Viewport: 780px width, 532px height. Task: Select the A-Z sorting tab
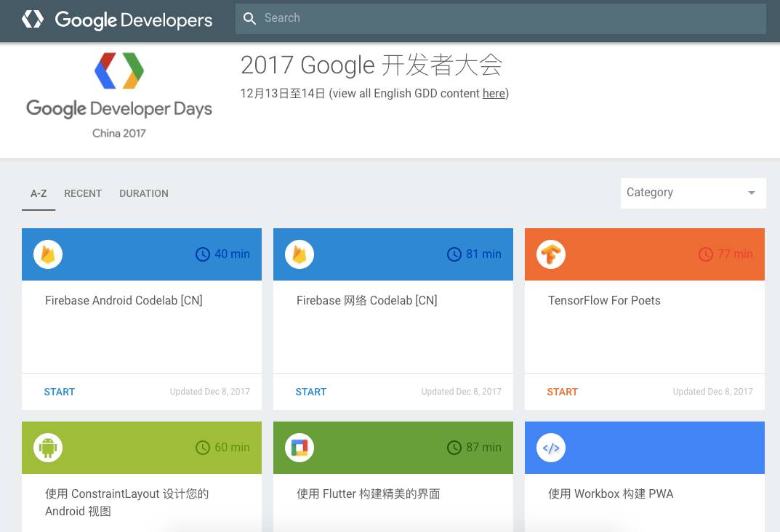click(39, 193)
